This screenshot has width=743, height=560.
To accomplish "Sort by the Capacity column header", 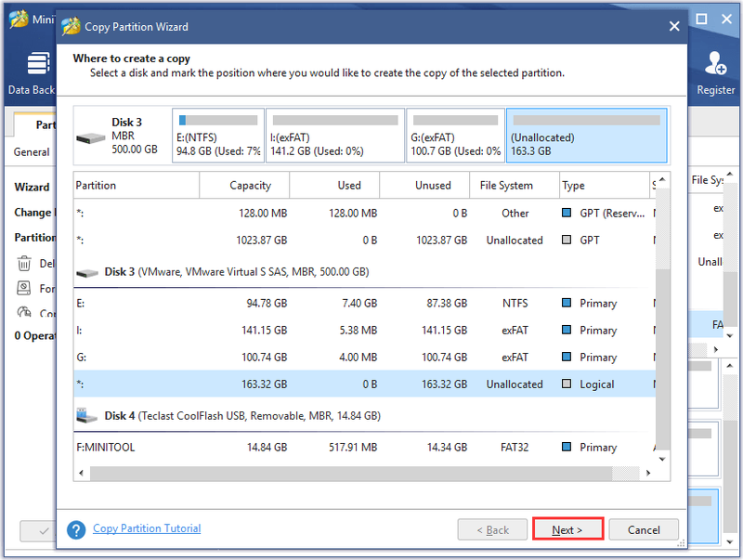I will (x=244, y=185).
